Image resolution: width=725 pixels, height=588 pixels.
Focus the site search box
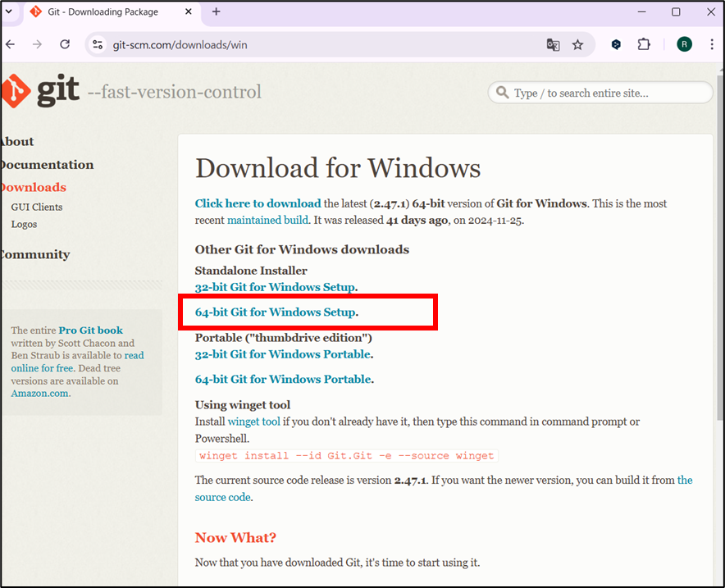point(600,93)
